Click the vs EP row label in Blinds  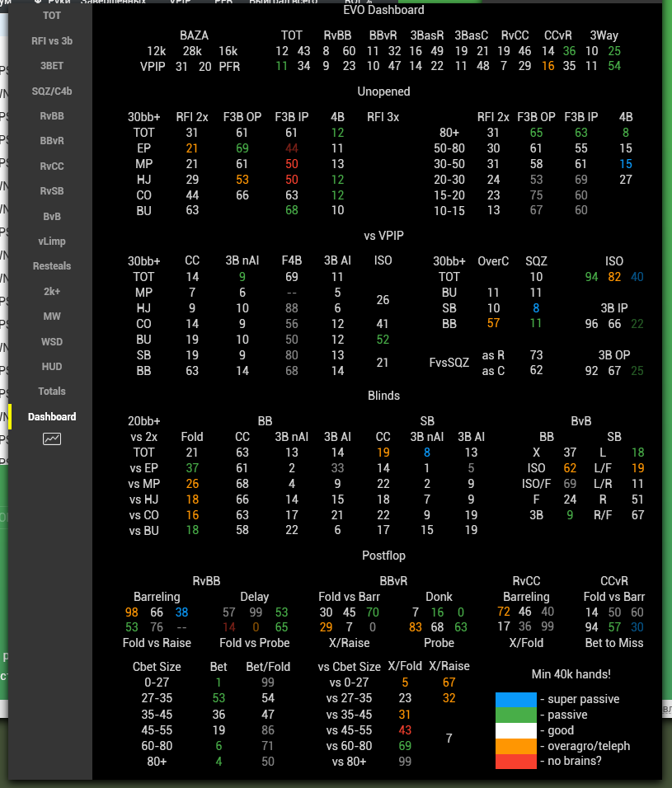click(143, 468)
